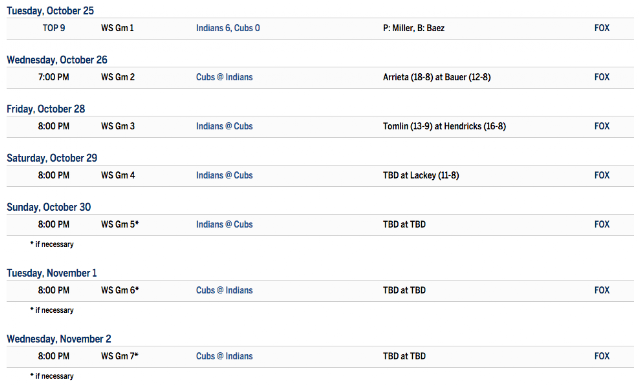This screenshot has height=386, width=640.
Task: Select the Wednesday, November 2 date heading
Action: click(x=59, y=339)
